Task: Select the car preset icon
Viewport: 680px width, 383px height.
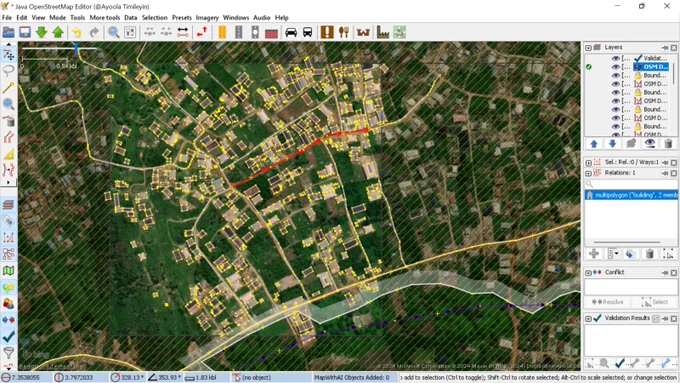Action: click(291, 32)
